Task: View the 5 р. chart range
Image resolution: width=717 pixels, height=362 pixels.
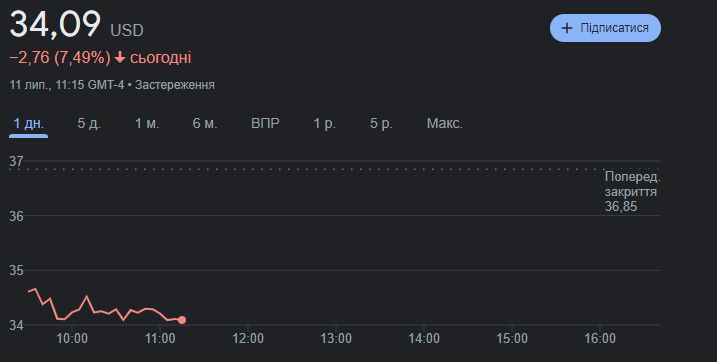Action: coord(381,123)
